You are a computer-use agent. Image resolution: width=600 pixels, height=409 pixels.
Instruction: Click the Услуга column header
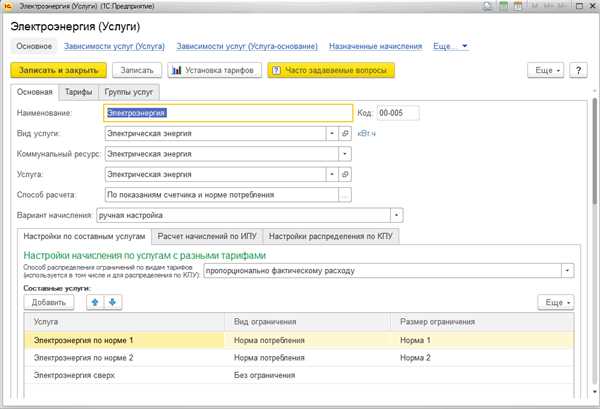124,322
